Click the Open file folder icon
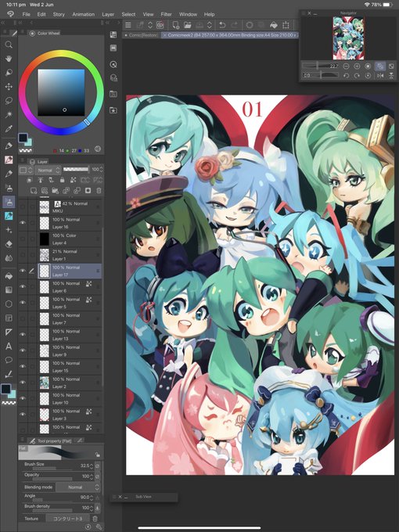Image resolution: width=399 pixels, height=532 pixels. (x=187, y=25)
